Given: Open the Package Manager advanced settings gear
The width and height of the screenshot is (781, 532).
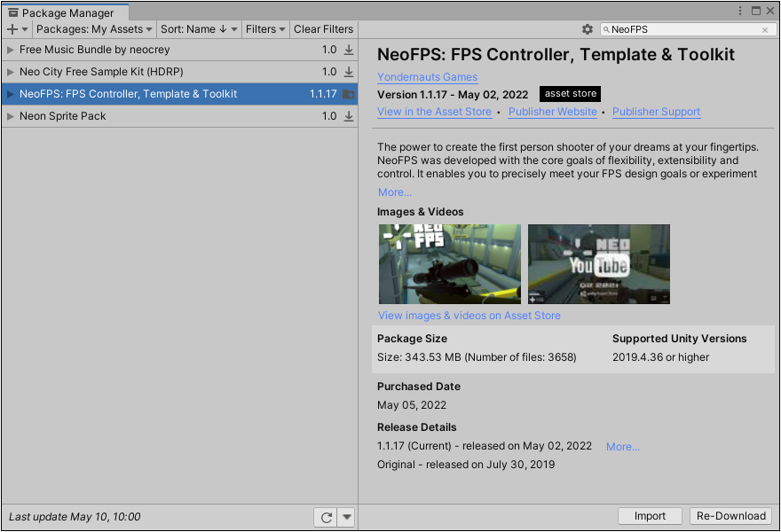Looking at the screenshot, I should pos(587,29).
